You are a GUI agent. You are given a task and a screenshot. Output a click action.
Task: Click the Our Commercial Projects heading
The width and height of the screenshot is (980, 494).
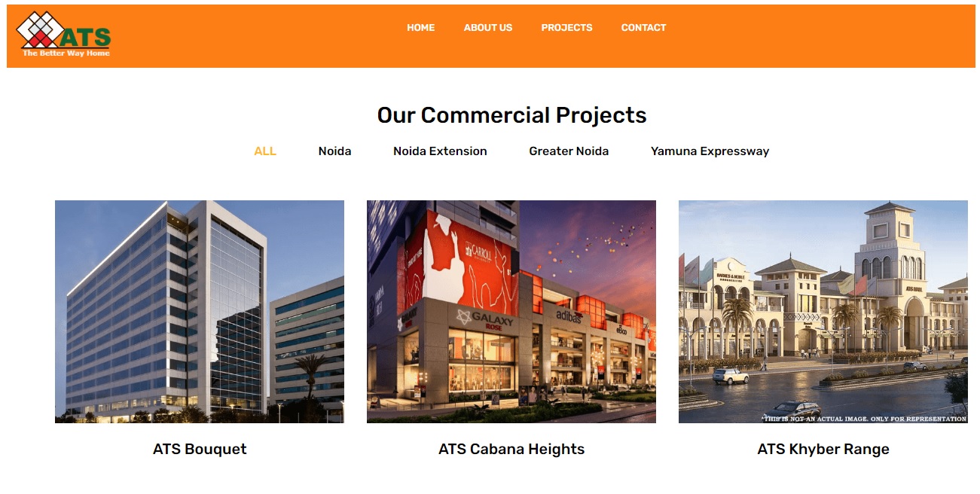tap(511, 115)
